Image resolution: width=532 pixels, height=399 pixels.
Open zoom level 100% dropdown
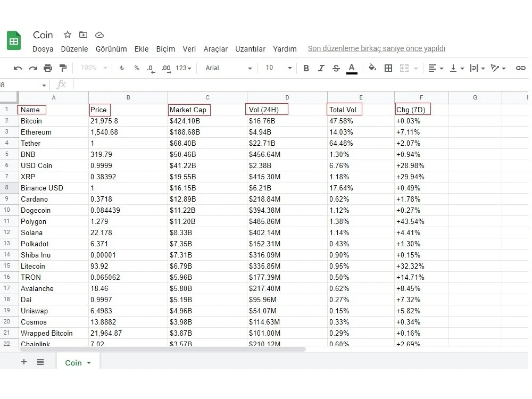click(x=94, y=68)
